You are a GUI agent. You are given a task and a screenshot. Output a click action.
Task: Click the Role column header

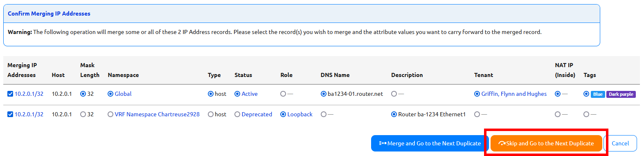(286, 75)
